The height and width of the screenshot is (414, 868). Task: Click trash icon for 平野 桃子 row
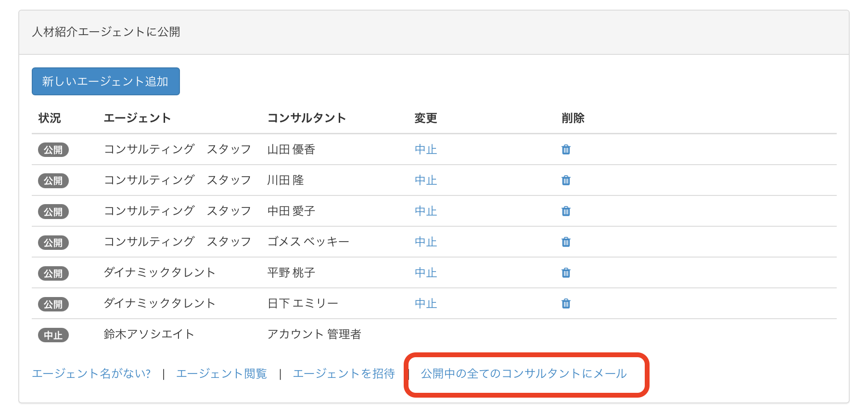pos(566,273)
